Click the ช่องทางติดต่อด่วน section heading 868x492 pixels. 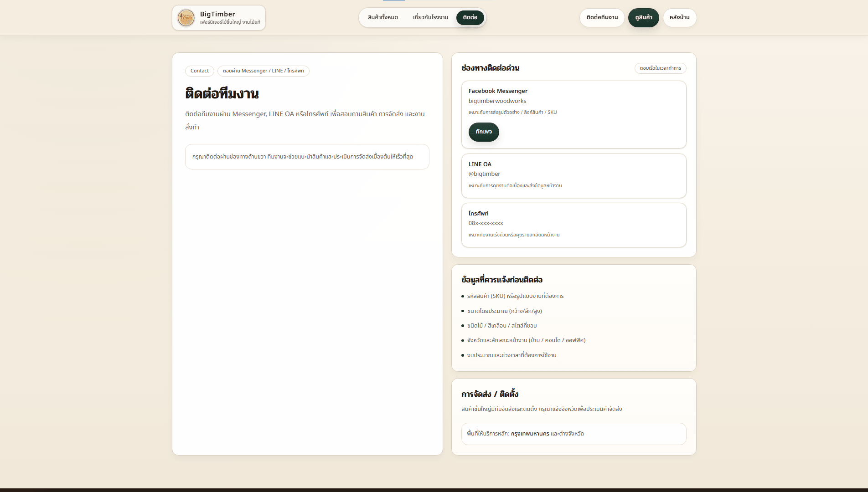(490, 68)
